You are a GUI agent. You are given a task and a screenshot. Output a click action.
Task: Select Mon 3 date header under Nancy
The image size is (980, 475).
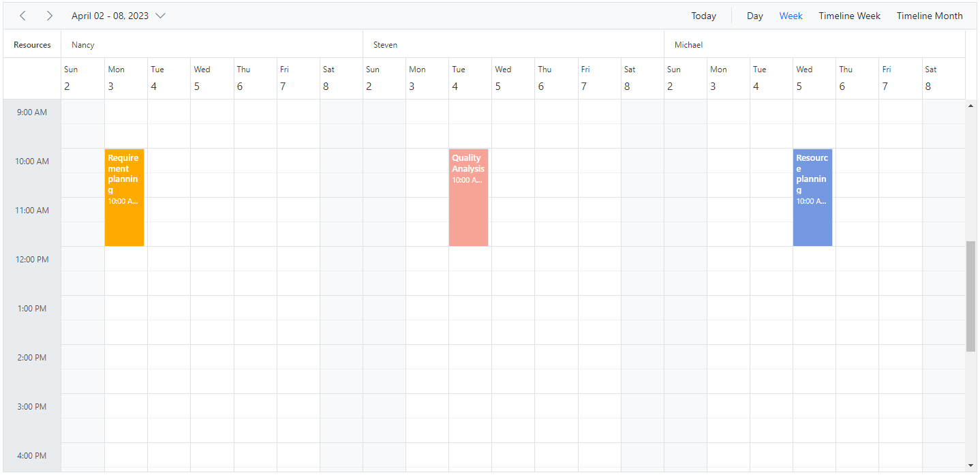(126, 78)
